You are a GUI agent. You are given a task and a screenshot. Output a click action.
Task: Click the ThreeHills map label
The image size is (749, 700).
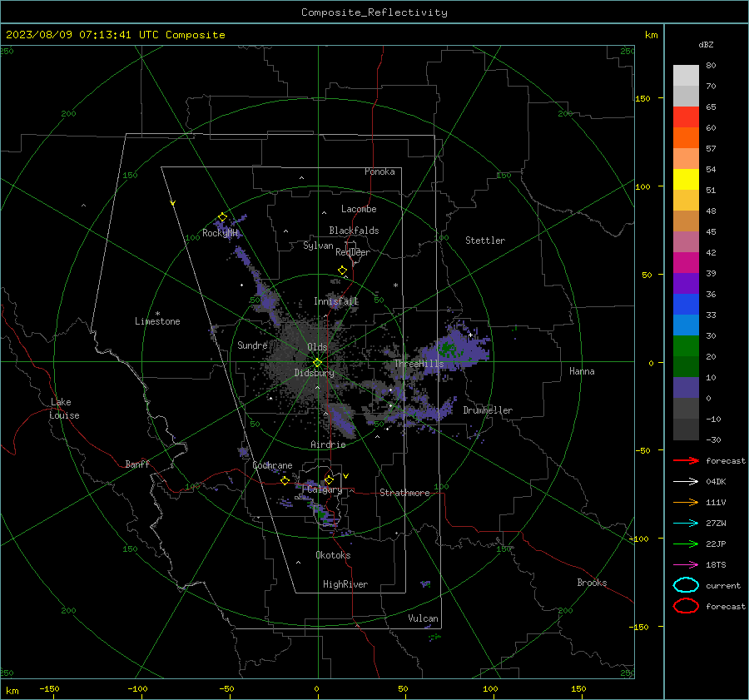pyautogui.click(x=419, y=364)
